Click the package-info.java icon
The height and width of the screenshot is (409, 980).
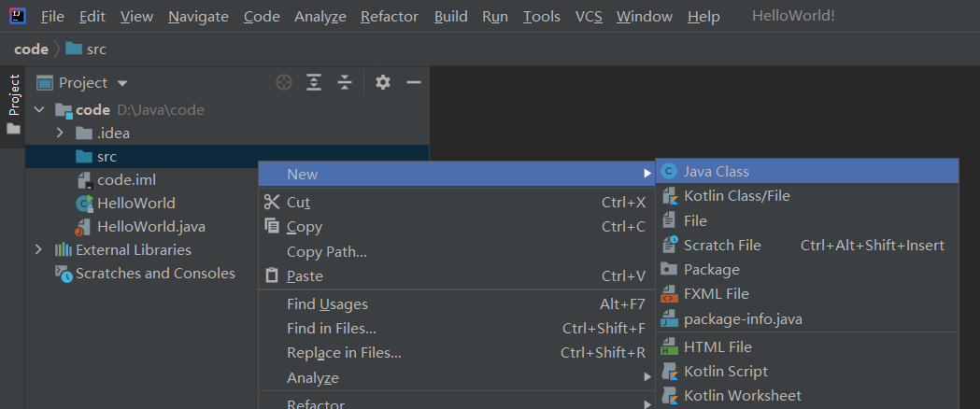coord(670,319)
